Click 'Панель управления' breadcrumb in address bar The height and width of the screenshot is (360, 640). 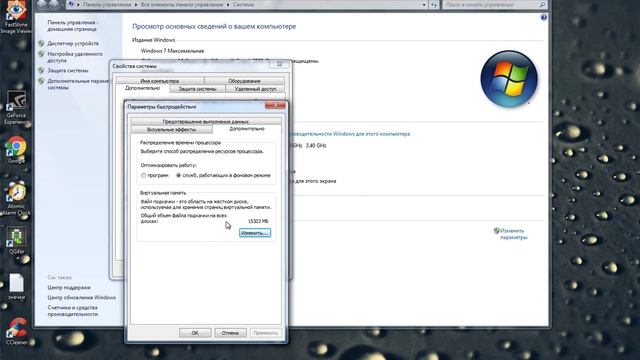(x=107, y=5)
